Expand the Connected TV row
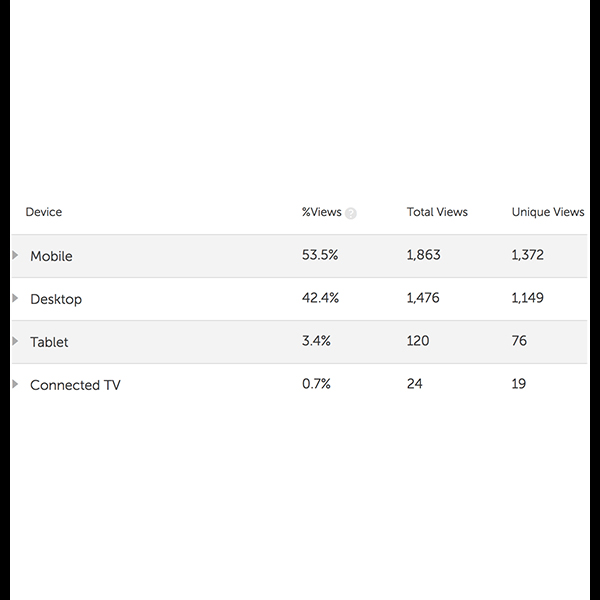 [15, 384]
